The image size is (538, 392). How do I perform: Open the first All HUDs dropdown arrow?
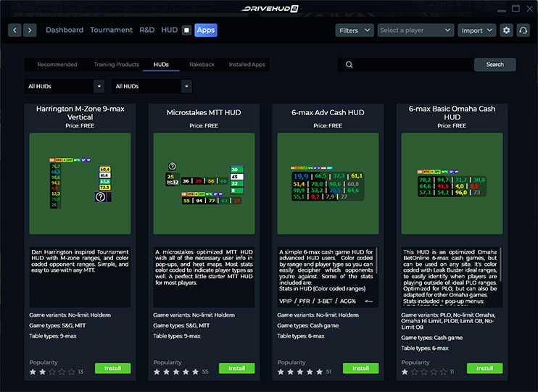[99, 86]
